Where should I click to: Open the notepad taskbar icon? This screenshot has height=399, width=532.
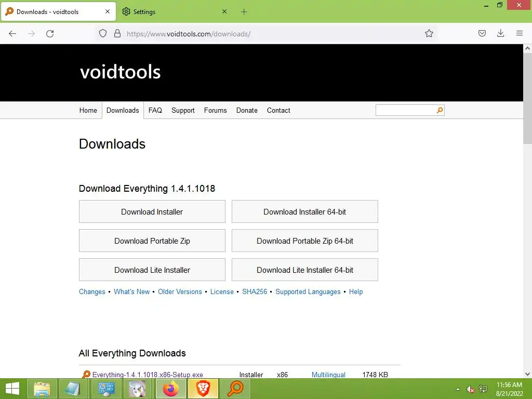73,389
